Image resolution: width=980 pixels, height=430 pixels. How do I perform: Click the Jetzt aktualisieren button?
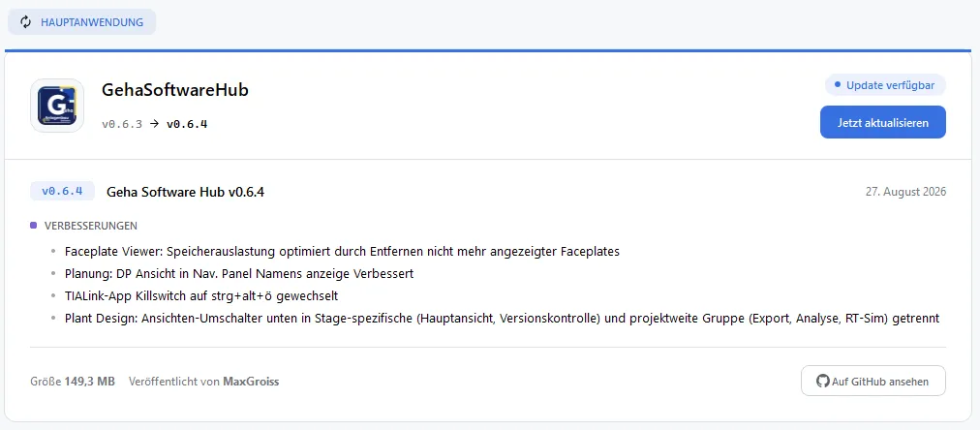(882, 122)
